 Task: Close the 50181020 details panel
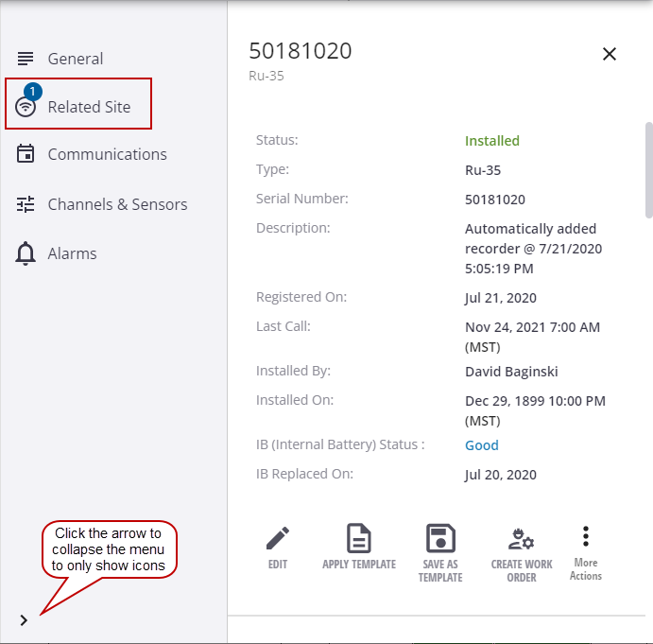tap(610, 54)
